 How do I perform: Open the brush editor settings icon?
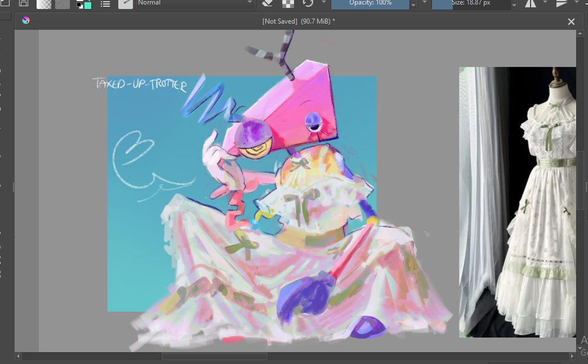105,3
